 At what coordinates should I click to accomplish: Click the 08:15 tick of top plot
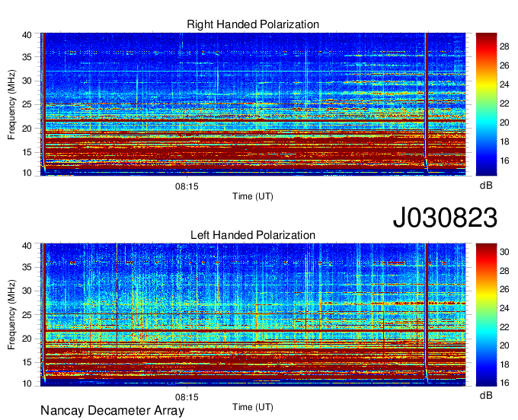(187, 186)
